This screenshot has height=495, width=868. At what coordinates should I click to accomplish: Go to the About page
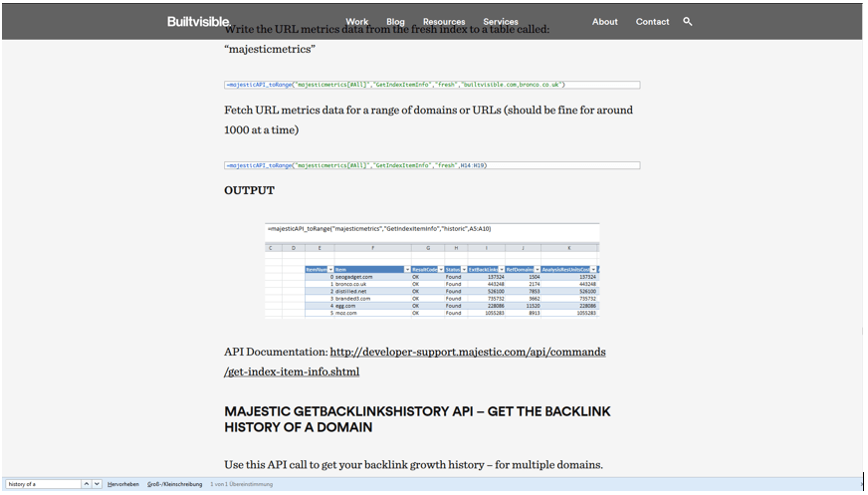(604, 22)
